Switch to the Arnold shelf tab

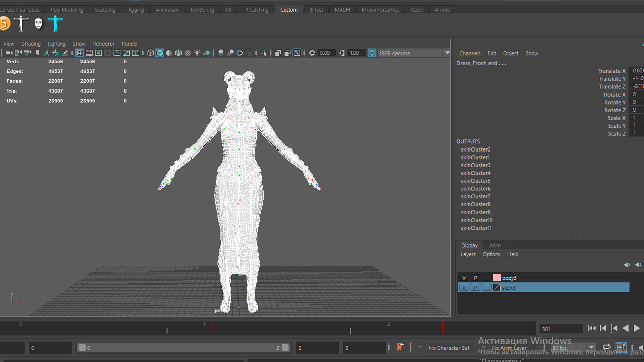click(442, 10)
